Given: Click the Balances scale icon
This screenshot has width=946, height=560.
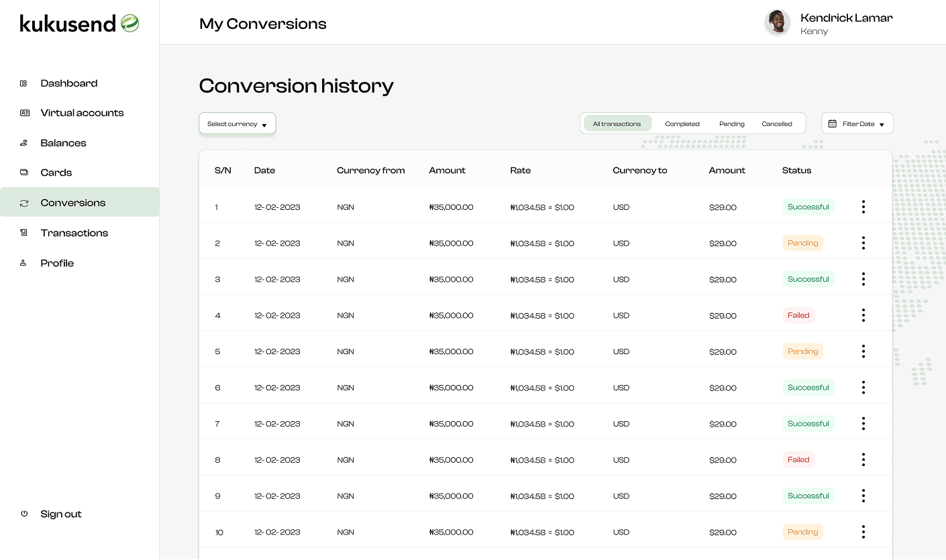Looking at the screenshot, I should [x=23, y=143].
